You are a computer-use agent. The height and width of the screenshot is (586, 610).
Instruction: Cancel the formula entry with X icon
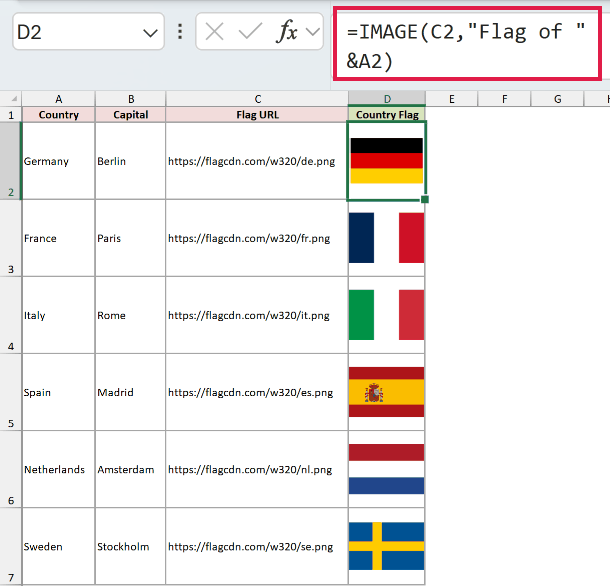pyautogui.click(x=214, y=32)
